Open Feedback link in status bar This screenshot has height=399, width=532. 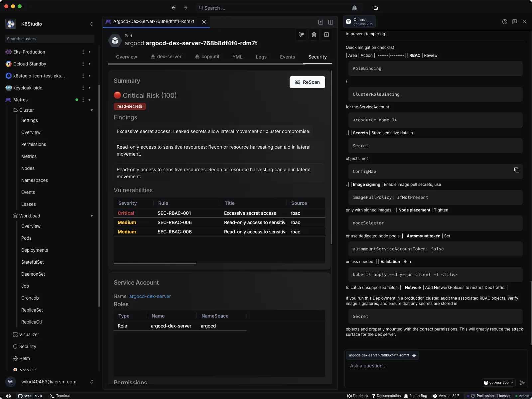click(x=357, y=396)
